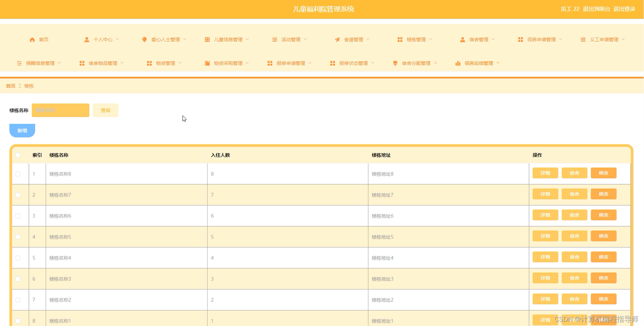Click the icon beside 爱心人士管理
Screen dimensions: 644x326
[144, 39]
